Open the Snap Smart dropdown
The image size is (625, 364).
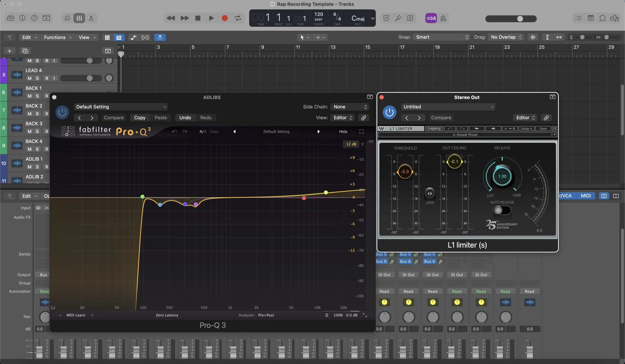(x=442, y=37)
